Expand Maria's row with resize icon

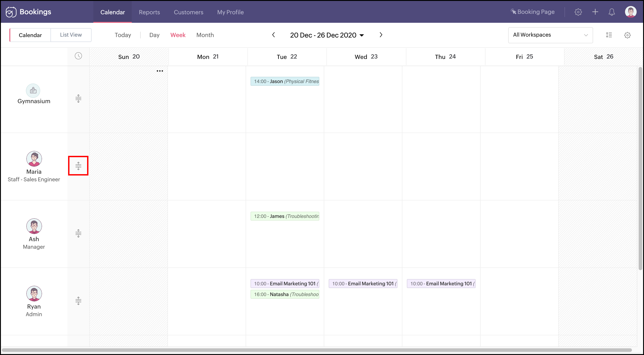click(x=78, y=166)
